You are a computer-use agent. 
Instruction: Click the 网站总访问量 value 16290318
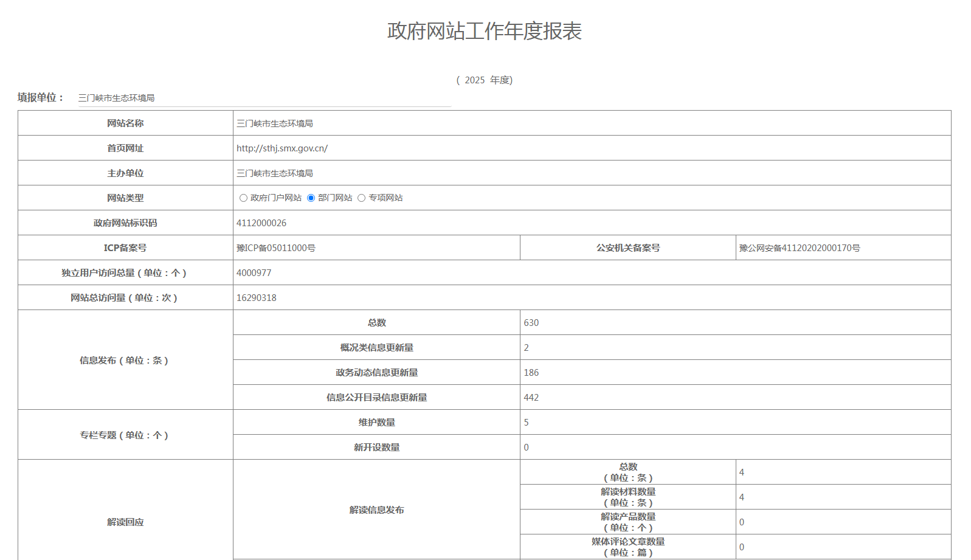[257, 298]
